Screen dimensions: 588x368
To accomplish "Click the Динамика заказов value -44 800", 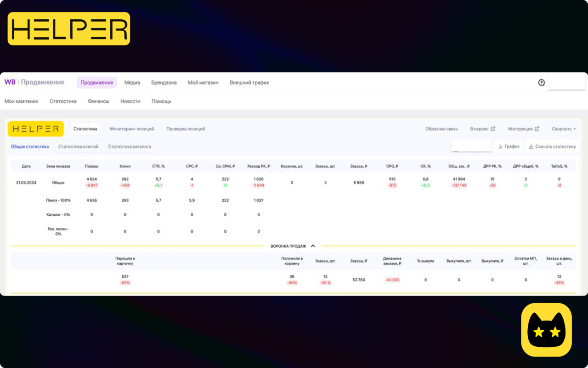I will [x=392, y=280].
